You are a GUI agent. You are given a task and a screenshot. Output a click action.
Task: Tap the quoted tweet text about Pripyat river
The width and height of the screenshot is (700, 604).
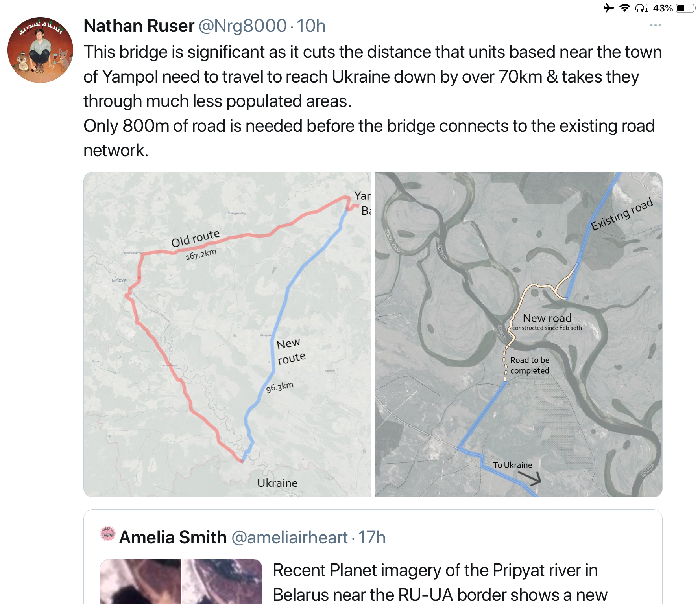pos(439,582)
